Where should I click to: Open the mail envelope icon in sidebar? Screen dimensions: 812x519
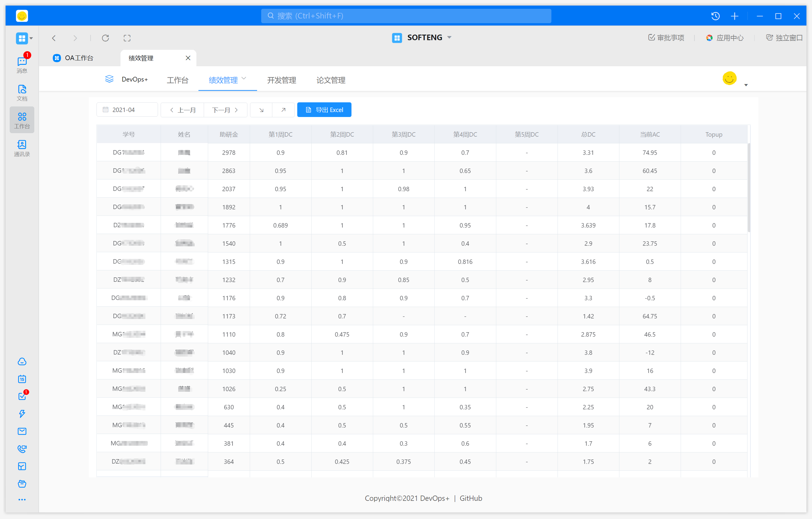pos(22,431)
